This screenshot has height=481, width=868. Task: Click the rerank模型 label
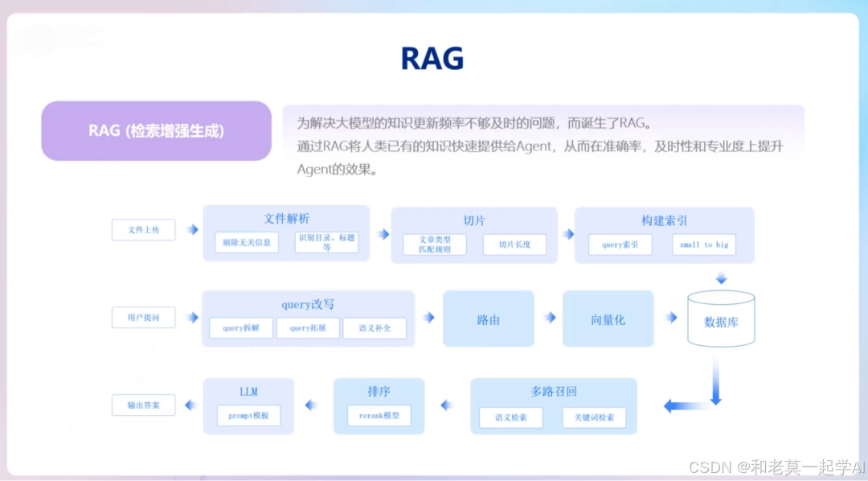point(379,417)
